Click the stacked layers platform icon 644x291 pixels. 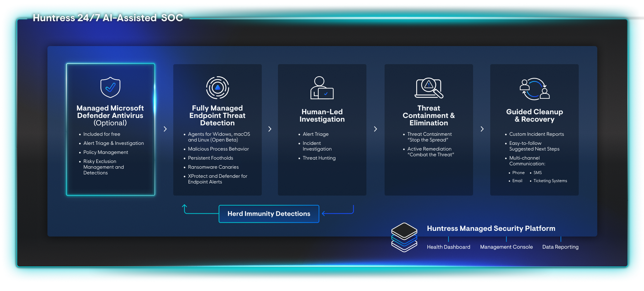click(x=404, y=237)
